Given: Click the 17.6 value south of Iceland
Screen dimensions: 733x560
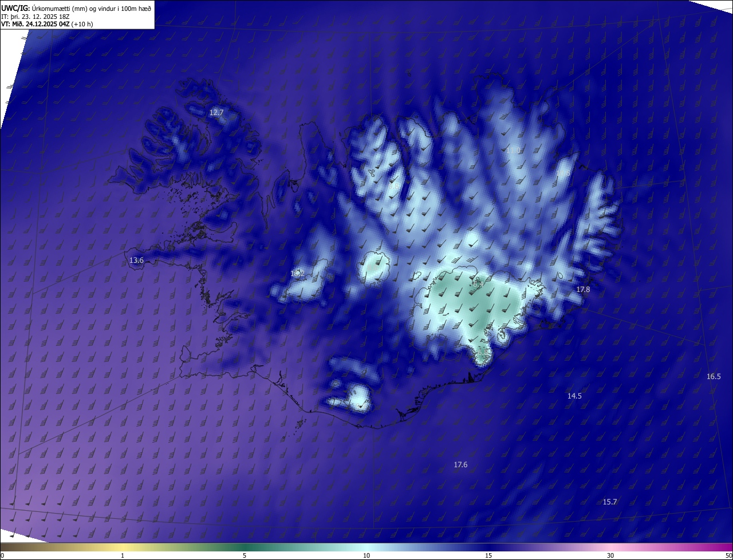Looking at the screenshot, I should click(x=460, y=464).
